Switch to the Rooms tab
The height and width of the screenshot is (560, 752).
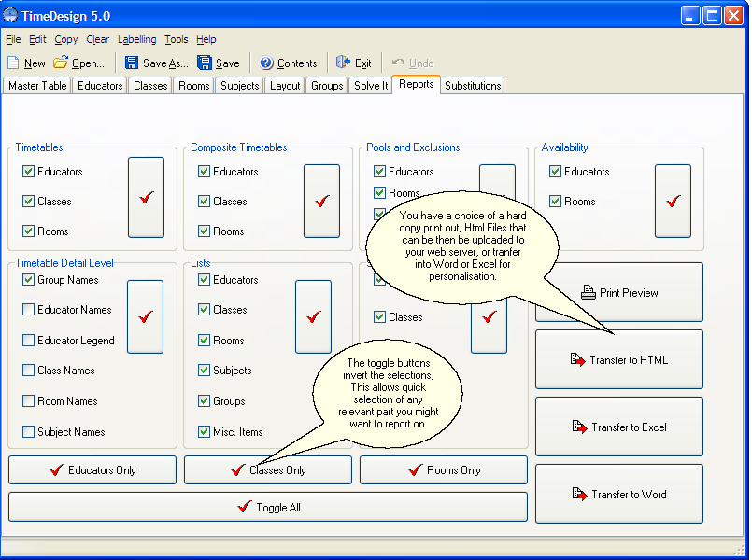[193, 86]
